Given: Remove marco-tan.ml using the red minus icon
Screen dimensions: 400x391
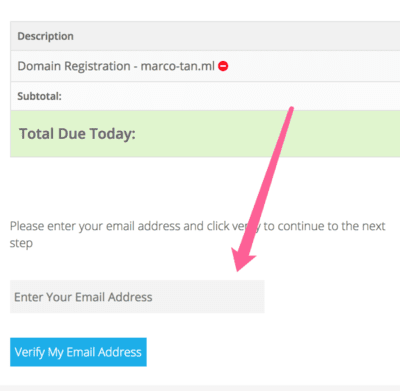Looking at the screenshot, I should (x=223, y=66).
